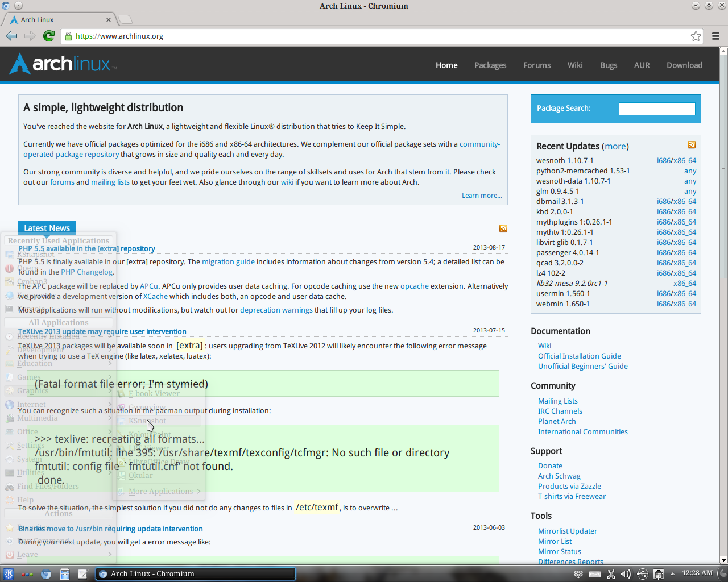
Task: Open the community-operated package repository link
Action: (71, 155)
